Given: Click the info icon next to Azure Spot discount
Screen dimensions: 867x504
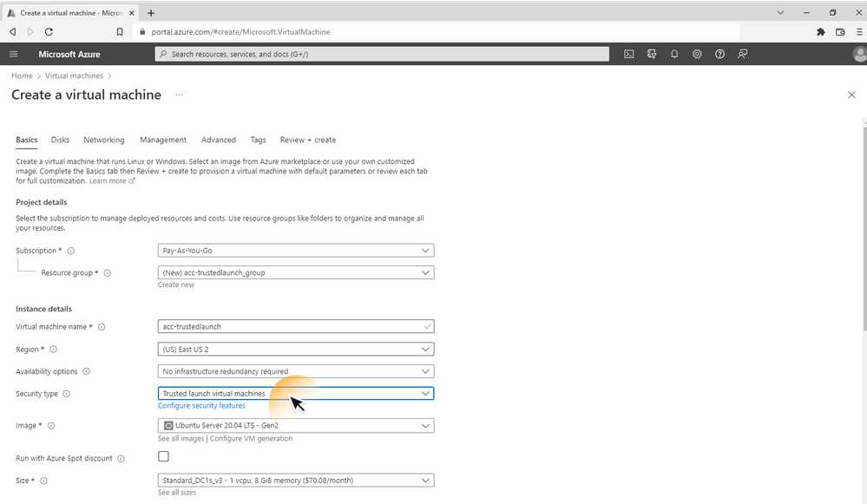Looking at the screenshot, I should click(122, 459).
